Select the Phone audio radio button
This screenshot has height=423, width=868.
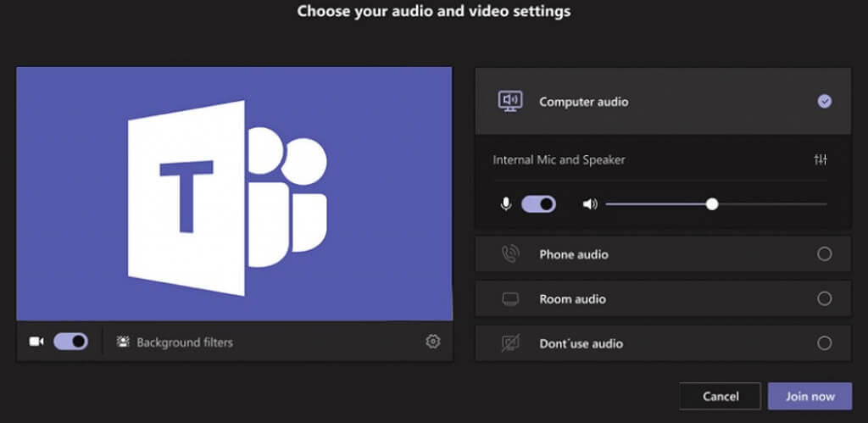coord(824,254)
